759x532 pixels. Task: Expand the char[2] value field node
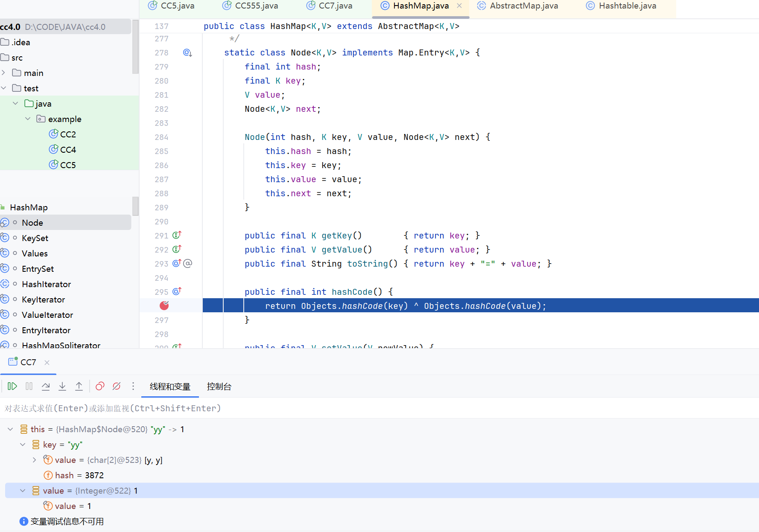[35, 460]
